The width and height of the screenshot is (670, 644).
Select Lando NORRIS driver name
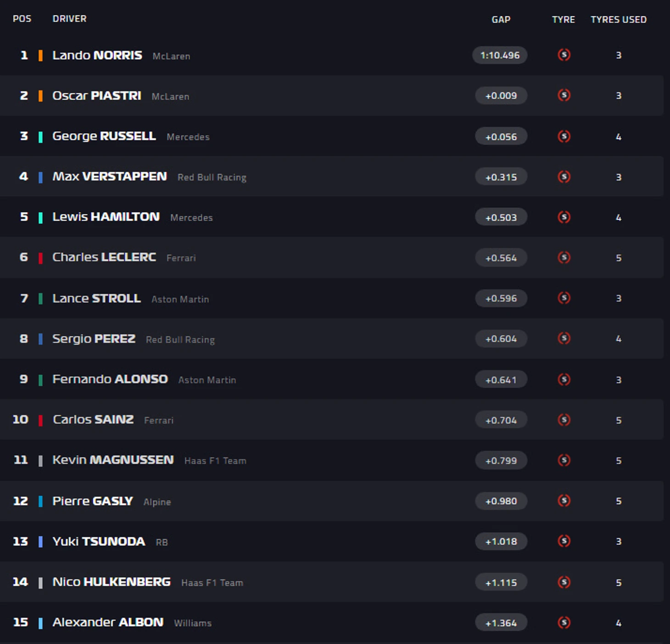coord(97,55)
